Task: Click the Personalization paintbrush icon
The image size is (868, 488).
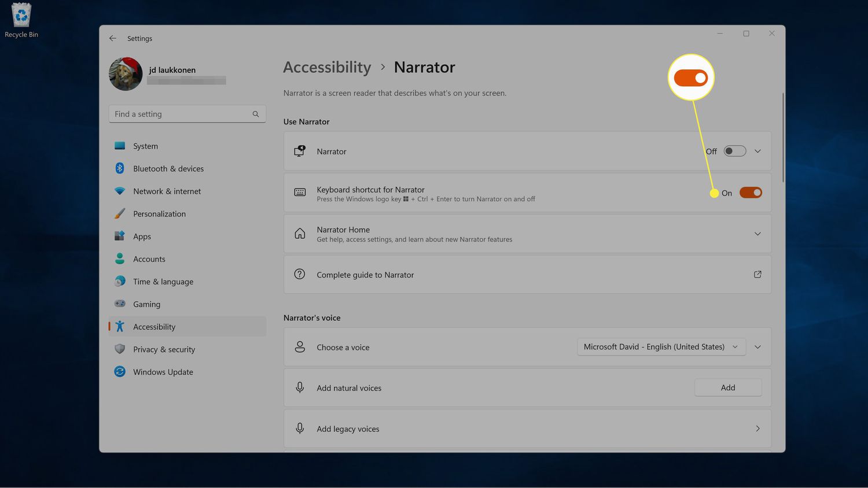Action: (x=120, y=213)
